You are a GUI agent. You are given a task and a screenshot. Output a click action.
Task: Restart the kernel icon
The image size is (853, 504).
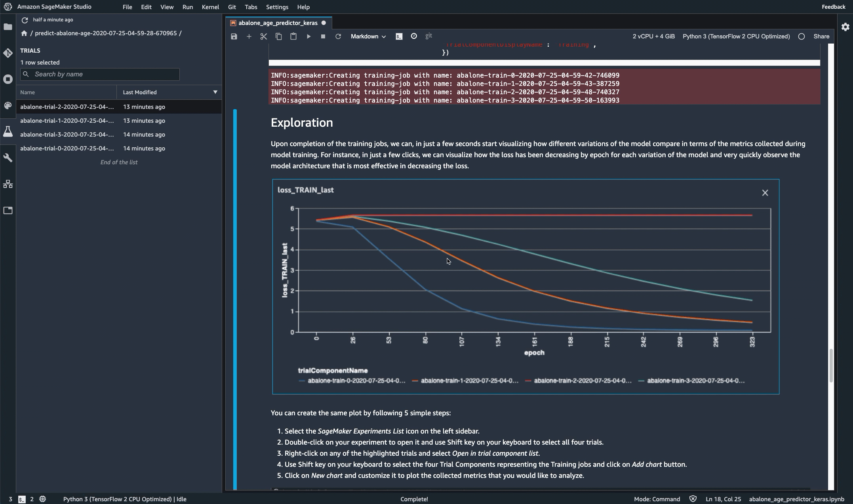pyautogui.click(x=338, y=36)
